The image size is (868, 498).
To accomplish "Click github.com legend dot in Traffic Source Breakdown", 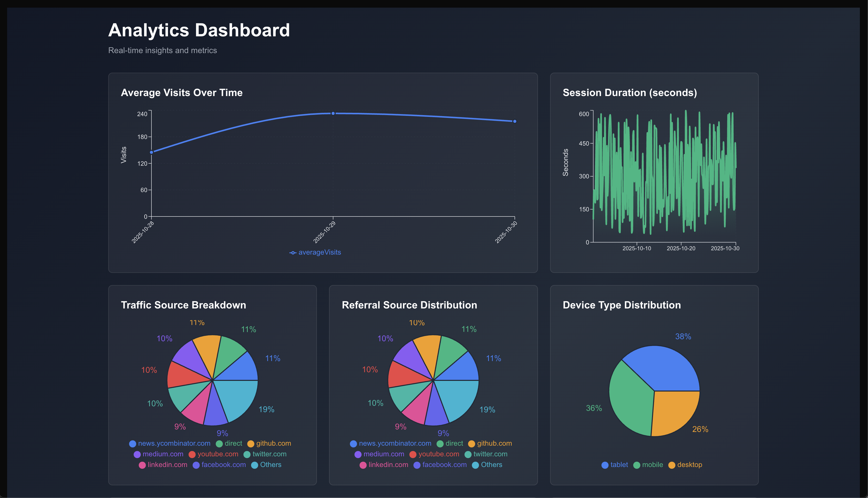I will pos(251,444).
